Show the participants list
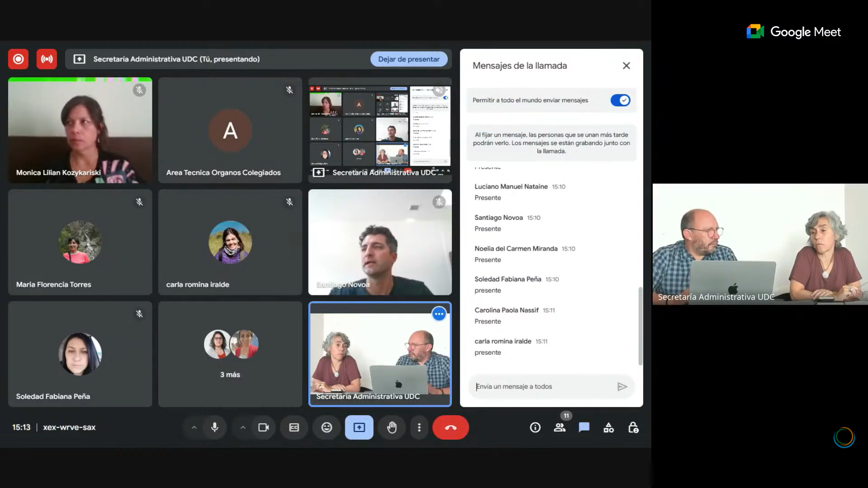The width and height of the screenshot is (868, 488). [560, 427]
